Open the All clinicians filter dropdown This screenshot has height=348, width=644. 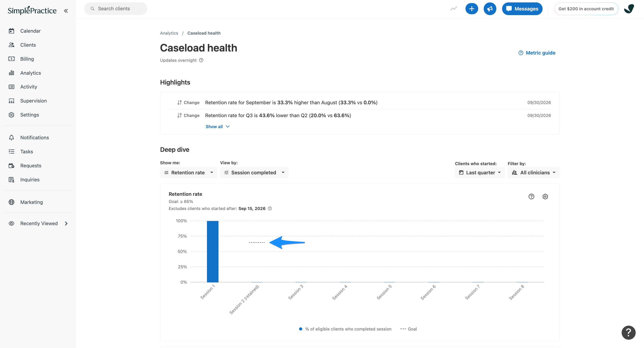coord(534,173)
